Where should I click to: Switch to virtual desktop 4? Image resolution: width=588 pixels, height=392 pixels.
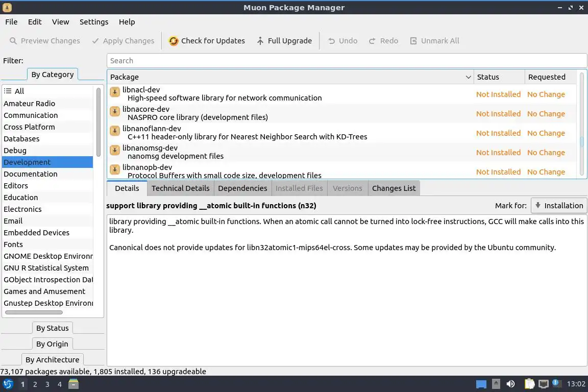(60, 384)
